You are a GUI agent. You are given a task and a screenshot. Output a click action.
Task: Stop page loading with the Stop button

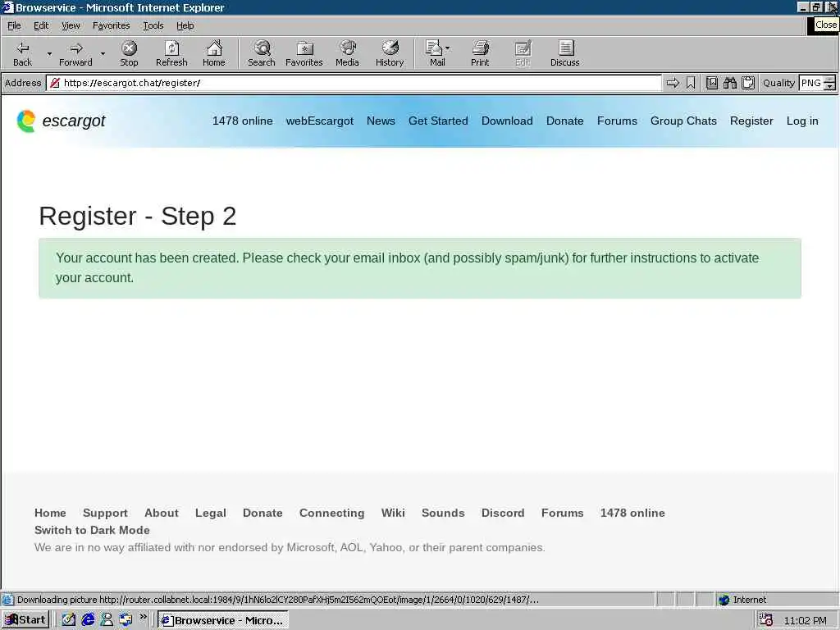click(x=129, y=53)
